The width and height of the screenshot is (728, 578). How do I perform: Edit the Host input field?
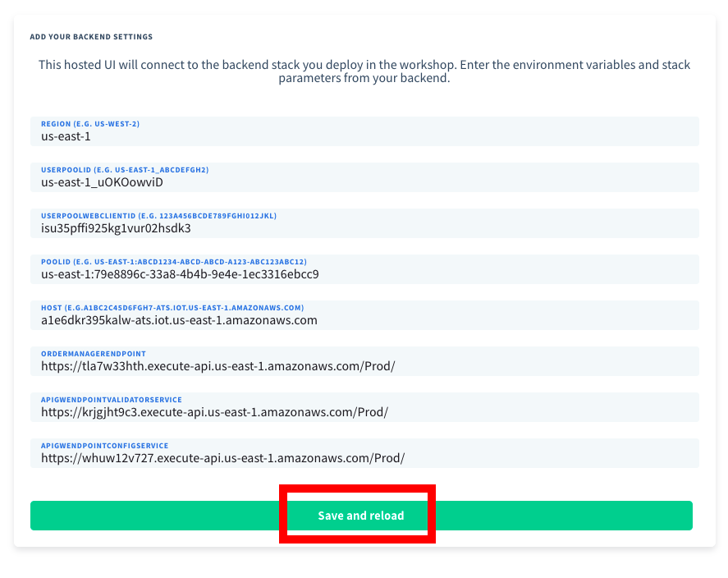click(x=364, y=315)
